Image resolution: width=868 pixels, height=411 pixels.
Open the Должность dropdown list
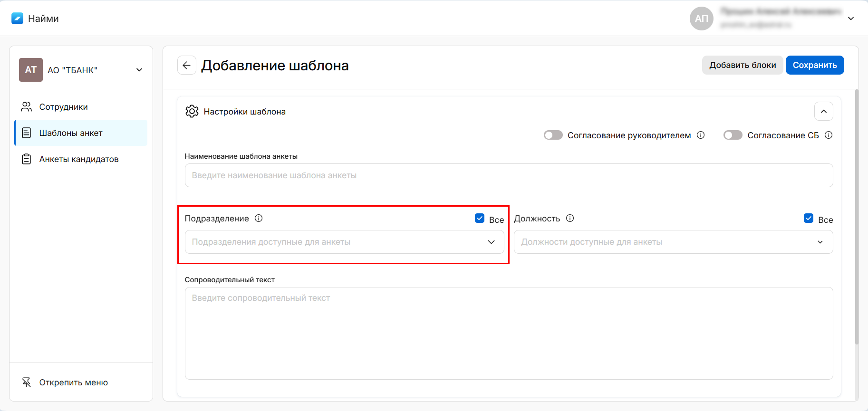[673, 242]
